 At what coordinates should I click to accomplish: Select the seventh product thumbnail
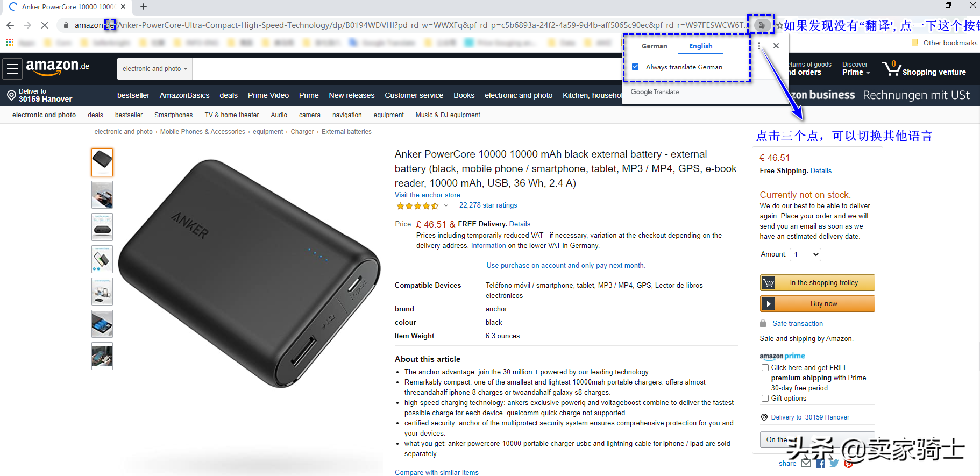[x=102, y=356]
